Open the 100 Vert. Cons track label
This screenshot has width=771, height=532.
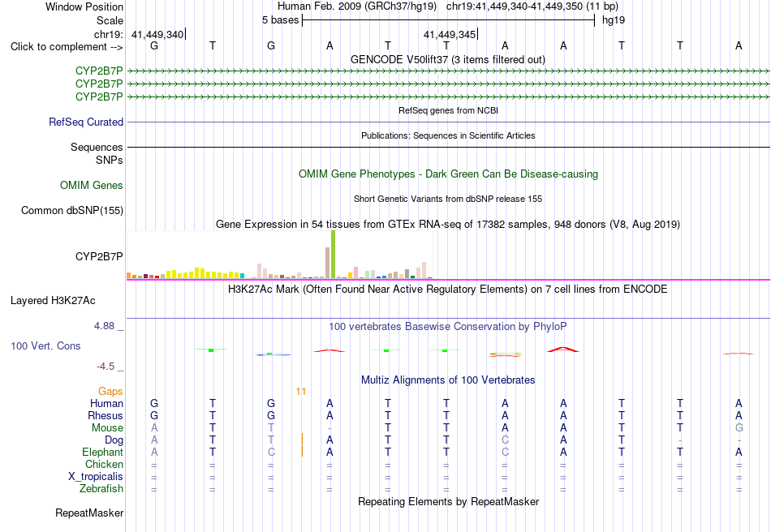[45, 345]
